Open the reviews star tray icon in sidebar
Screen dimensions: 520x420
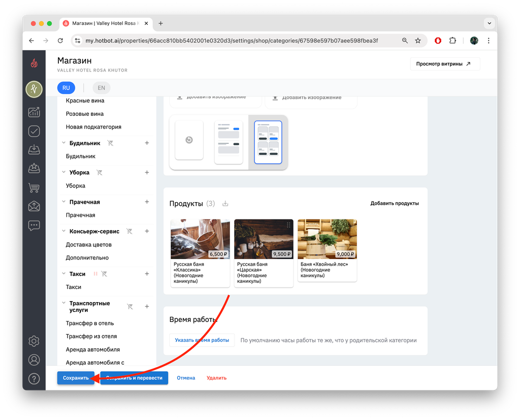pos(34,169)
